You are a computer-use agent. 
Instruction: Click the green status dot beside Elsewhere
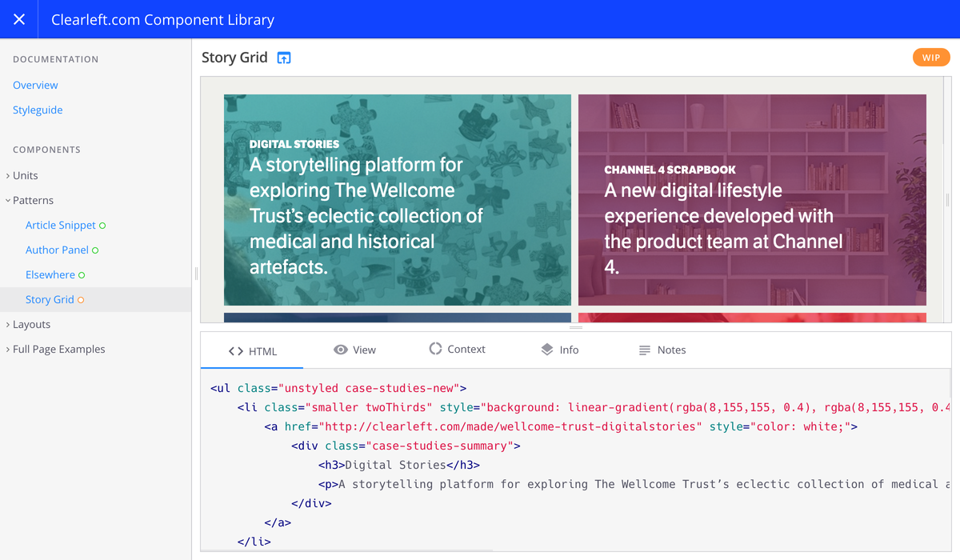pyautogui.click(x=82, y=274)
